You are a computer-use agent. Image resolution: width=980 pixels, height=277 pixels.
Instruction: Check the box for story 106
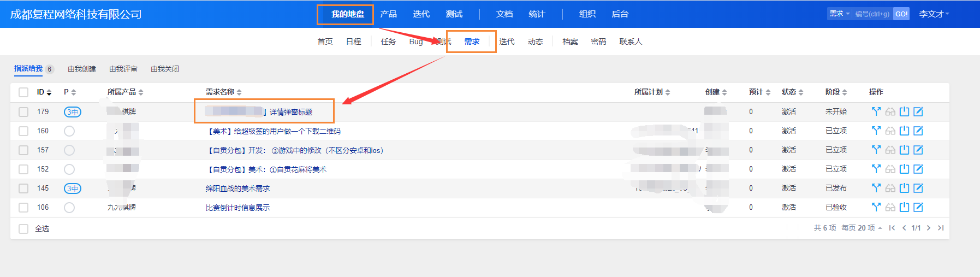tap(23, 208)
